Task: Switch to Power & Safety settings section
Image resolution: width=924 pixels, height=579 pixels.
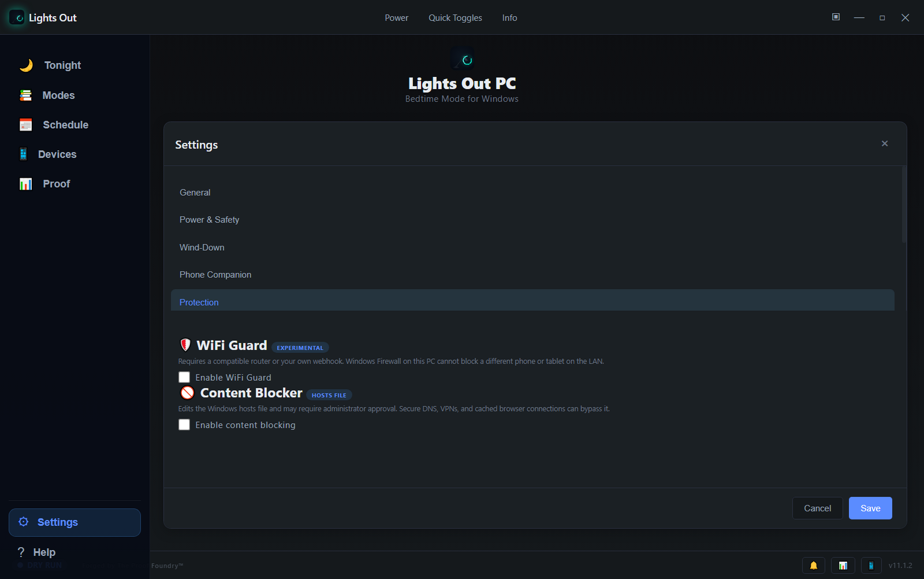Action: pos(532,220)
